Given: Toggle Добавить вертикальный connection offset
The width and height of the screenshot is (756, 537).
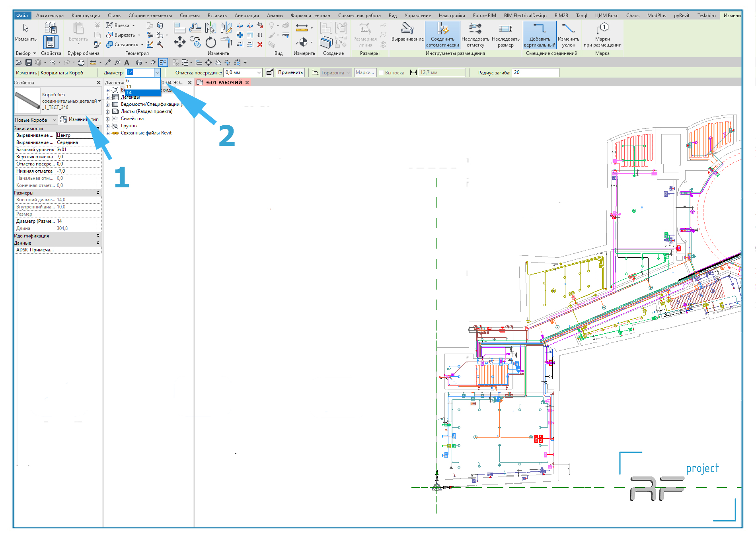Looking at the screenshot, I should [540, 35].
